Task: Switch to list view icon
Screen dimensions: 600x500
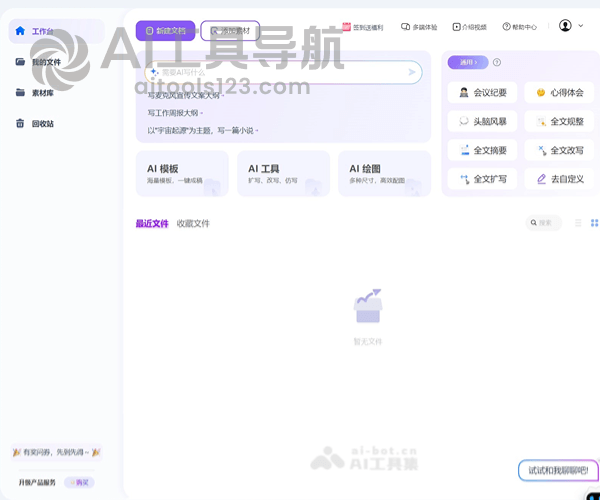Action: tap(578, 223)
